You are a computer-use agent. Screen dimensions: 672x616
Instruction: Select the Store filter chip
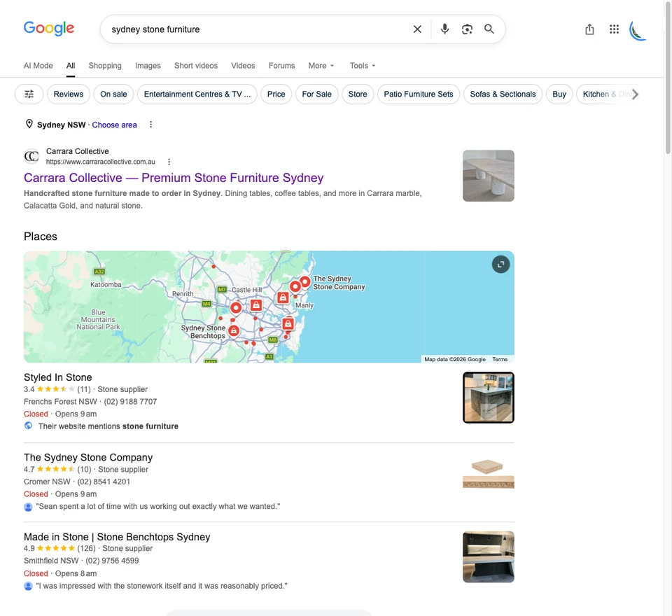click(358, 94)
